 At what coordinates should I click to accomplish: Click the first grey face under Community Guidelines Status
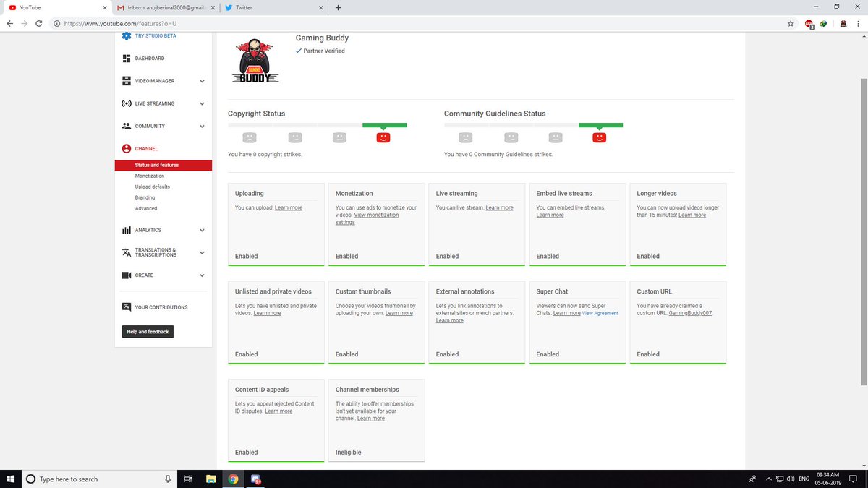(465, 137)
